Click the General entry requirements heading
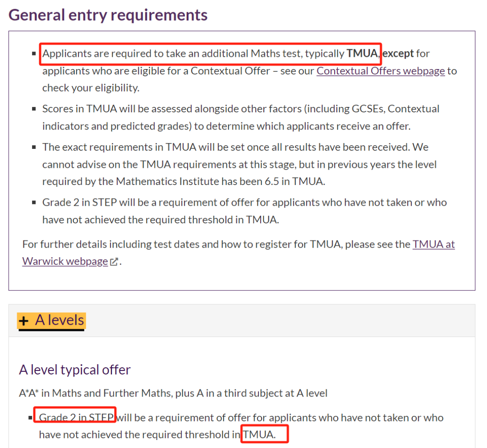 click(108, 15)
